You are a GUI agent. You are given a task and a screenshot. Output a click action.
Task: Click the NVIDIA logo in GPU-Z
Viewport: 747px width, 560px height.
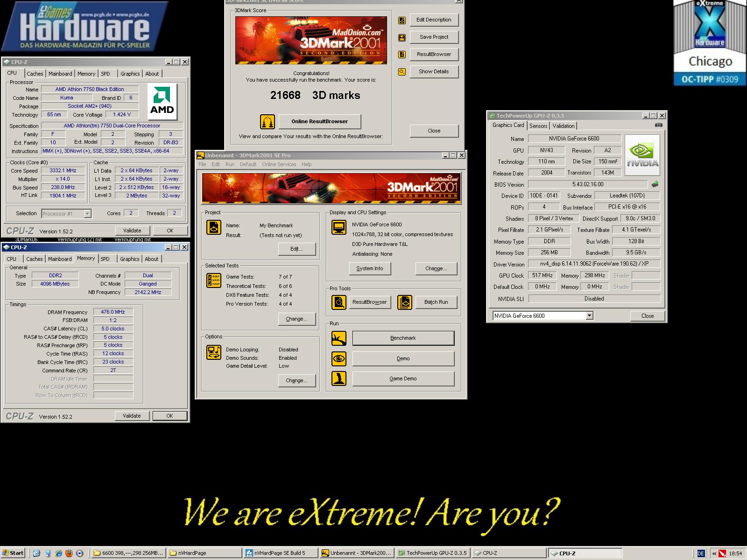tap(642, 155)
